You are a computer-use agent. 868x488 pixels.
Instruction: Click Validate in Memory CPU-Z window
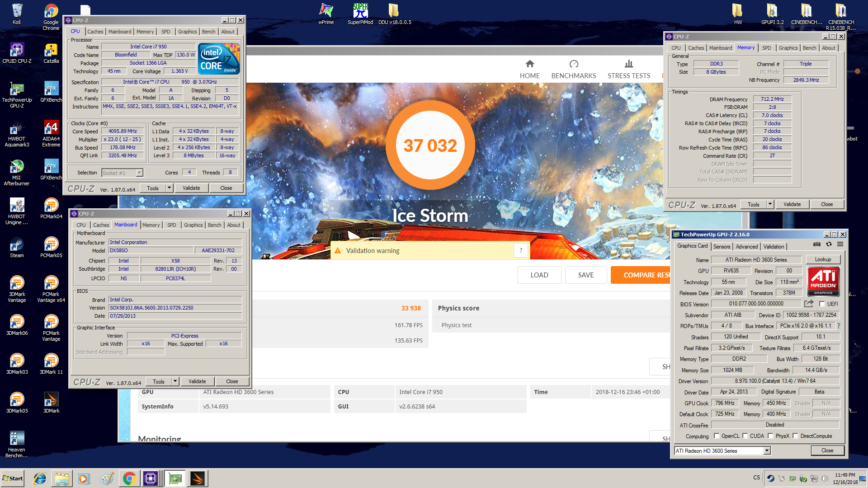(792, 204)
